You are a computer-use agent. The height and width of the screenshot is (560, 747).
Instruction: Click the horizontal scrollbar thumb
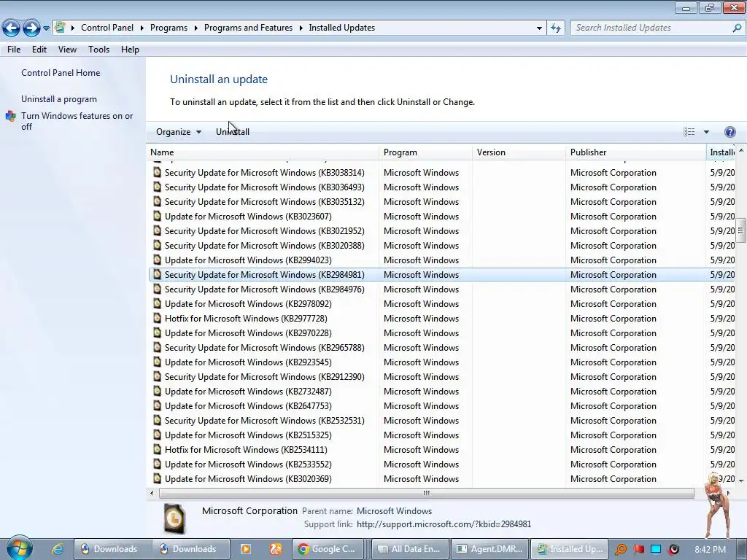[x=426, y=494]
